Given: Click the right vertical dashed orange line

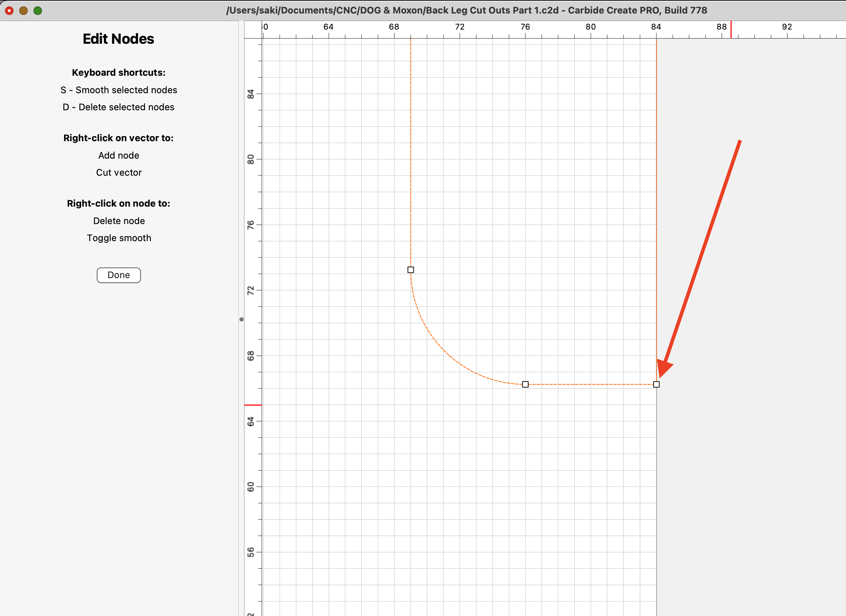Looking at the screenshot, I should [656, 186].
